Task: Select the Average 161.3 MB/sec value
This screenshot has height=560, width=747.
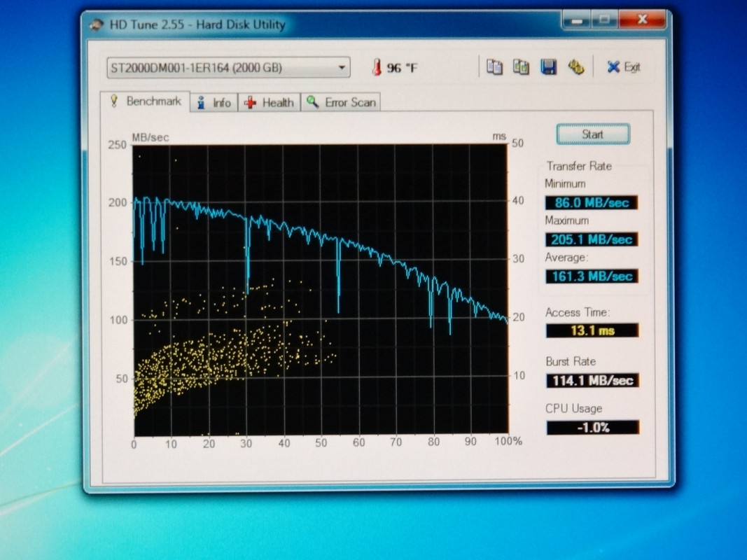Action: (x=591, y=276)
